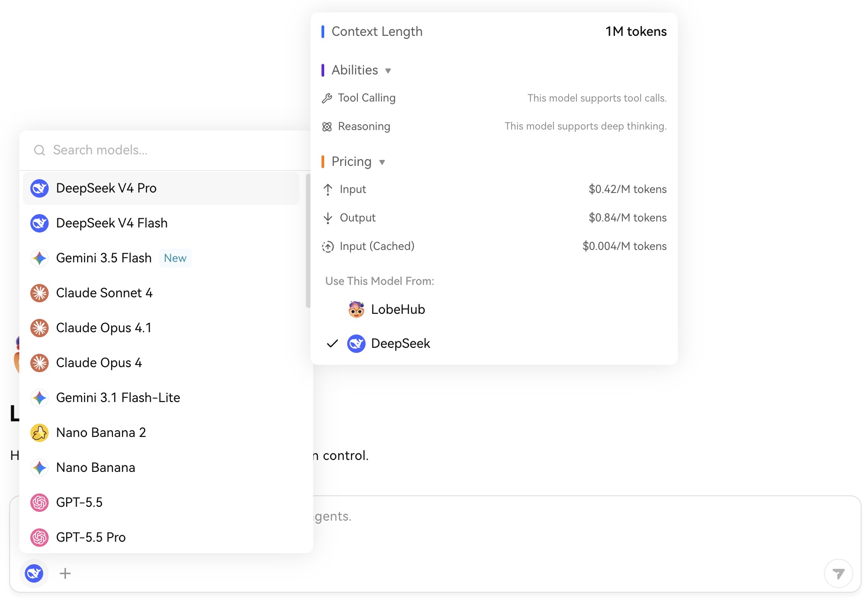Collapse the Pricing section
This screenshot has height=601, width=868.
click(382, 162)
